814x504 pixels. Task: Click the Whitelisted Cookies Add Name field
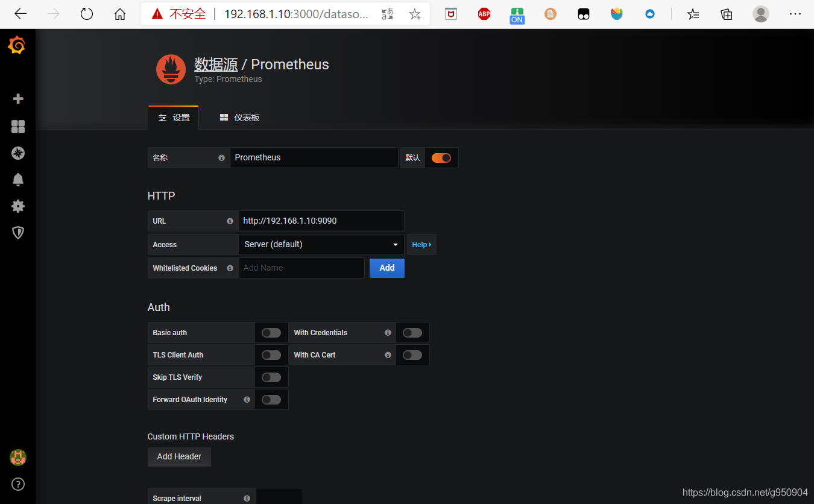[x=301, y=268]
